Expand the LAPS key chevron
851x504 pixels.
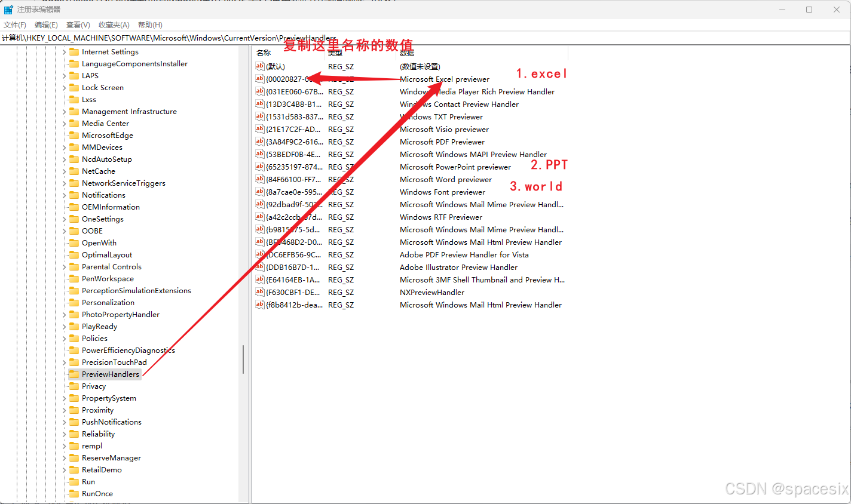coord(64,76)
